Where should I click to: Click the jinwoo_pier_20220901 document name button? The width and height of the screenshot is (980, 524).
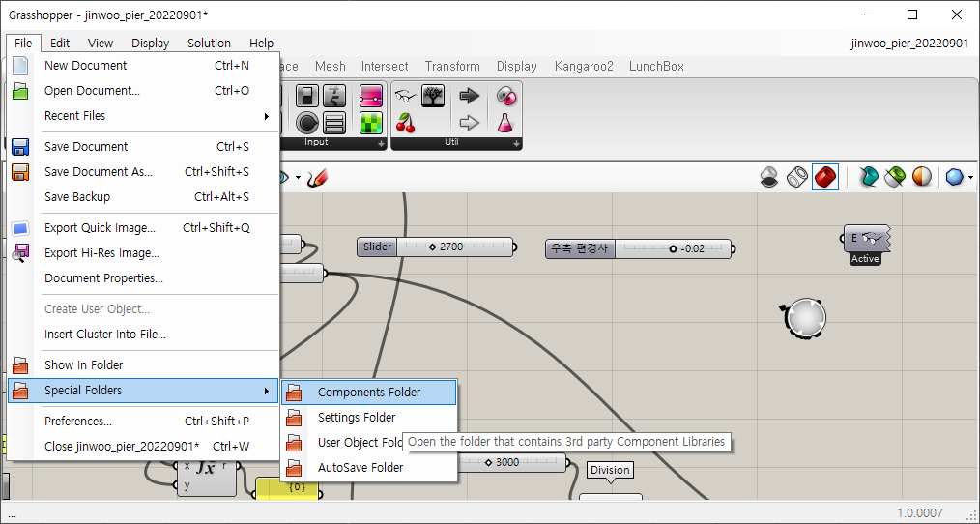click(909, 44)
